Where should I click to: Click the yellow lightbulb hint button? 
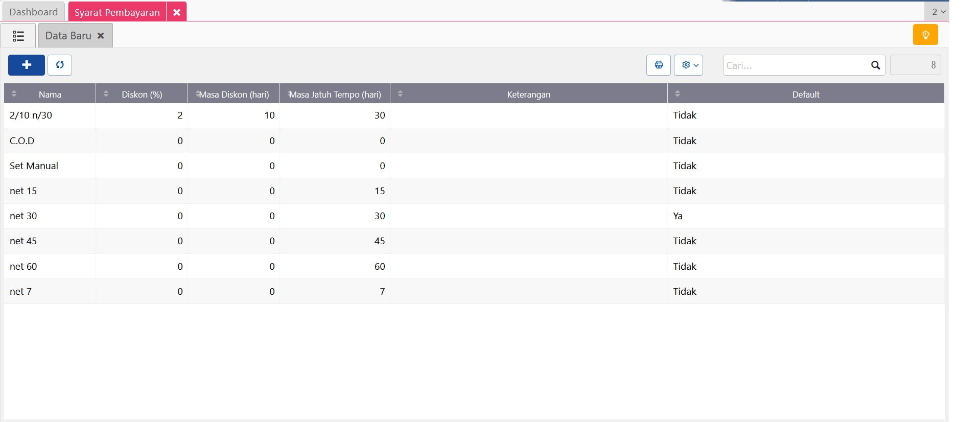(x=925, y=35)
